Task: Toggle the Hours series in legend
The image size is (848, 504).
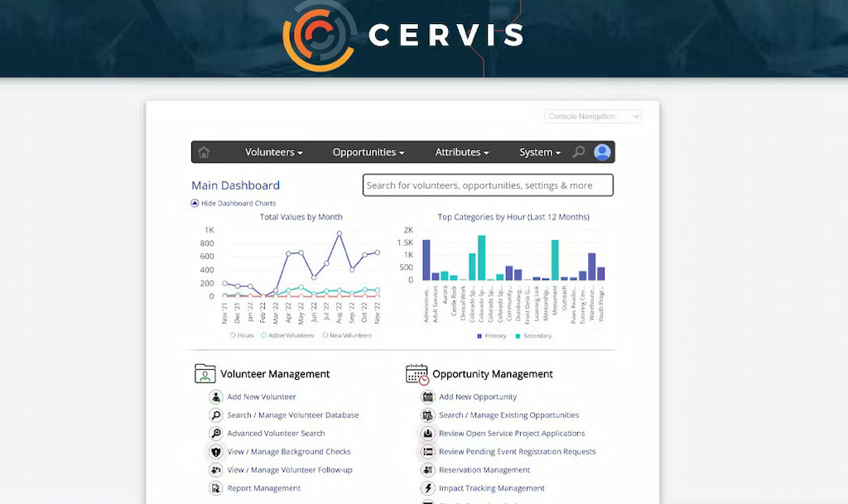Action: pyautogui.click(x=242, y=335)
